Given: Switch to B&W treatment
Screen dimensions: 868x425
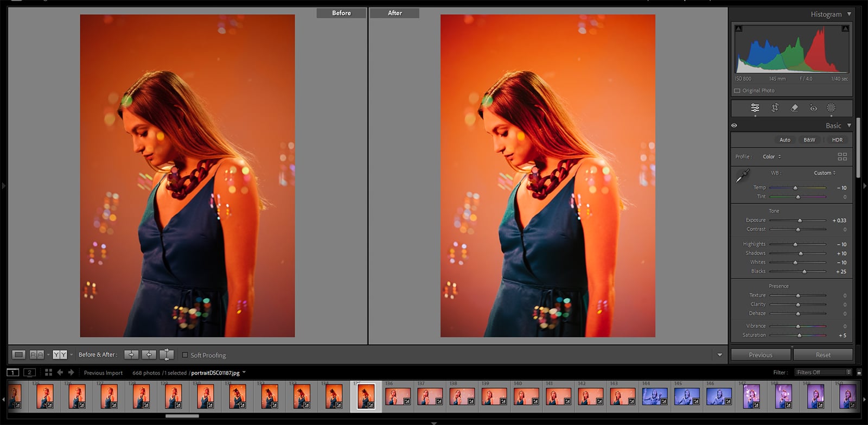Looking at the screenshot, I should 809,139.
